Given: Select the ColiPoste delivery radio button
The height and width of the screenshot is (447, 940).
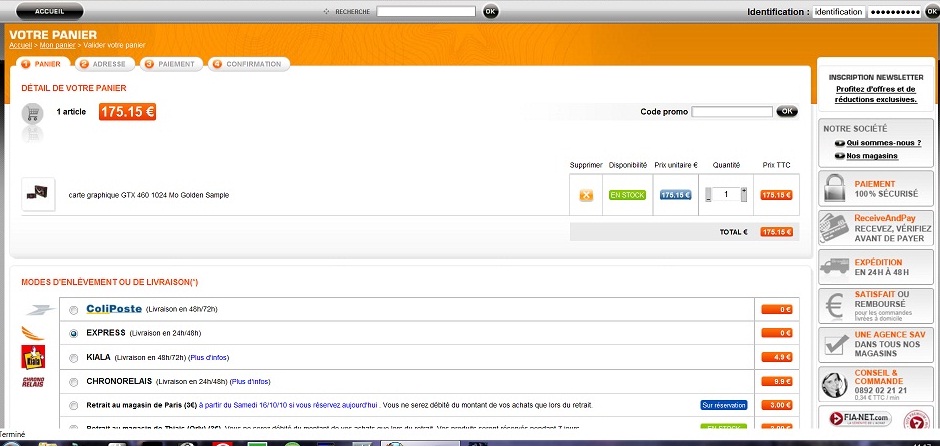Looking at the screenshot, I should pyautogui.click(x=75, y=309).
